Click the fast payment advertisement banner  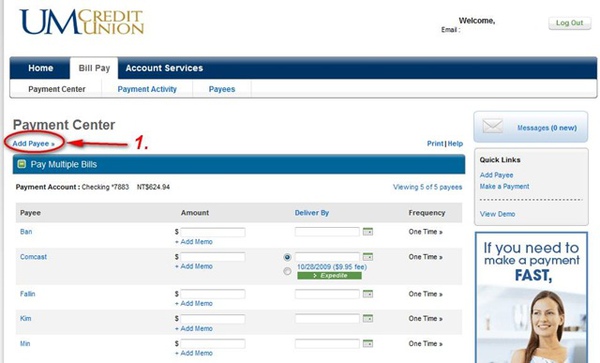[x=531, y=297]
